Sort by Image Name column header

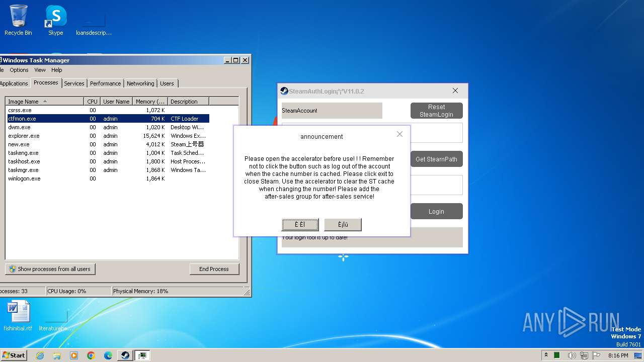(x=44, y=102)
